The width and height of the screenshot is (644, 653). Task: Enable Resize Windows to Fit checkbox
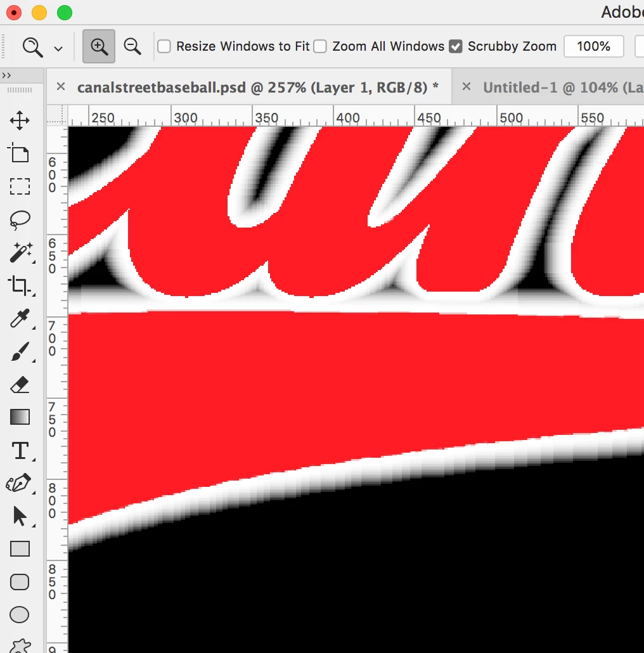click(164, 46)
